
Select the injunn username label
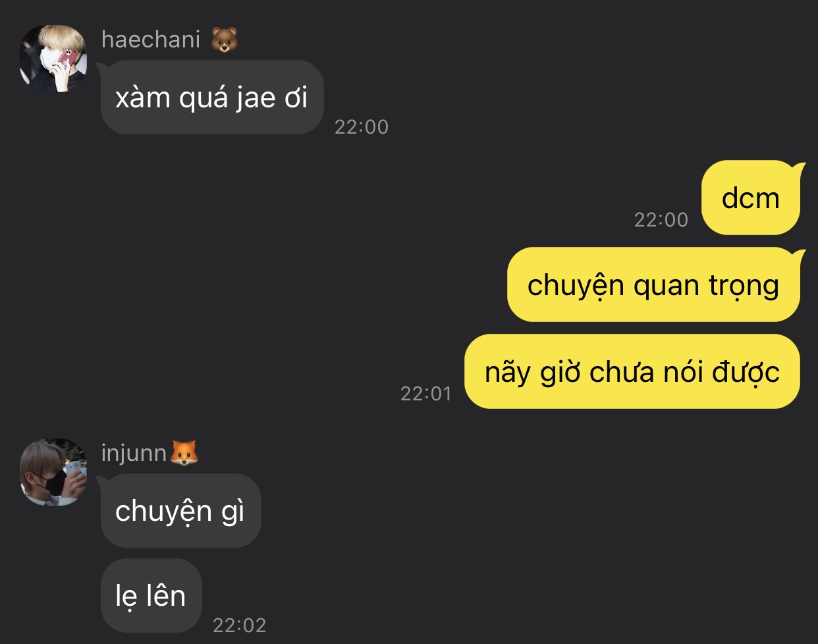pos(134,454)
